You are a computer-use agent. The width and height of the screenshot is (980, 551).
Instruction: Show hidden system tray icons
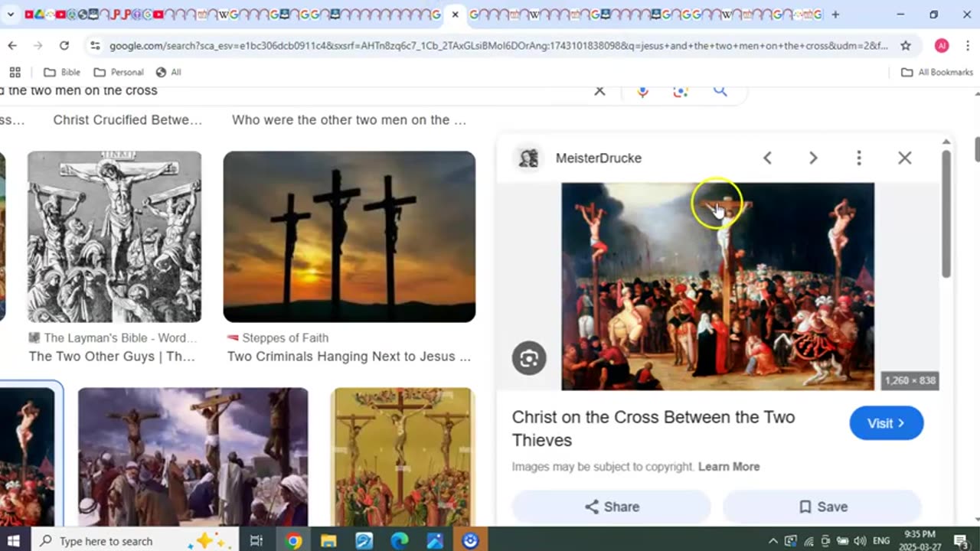click(773, 541)
